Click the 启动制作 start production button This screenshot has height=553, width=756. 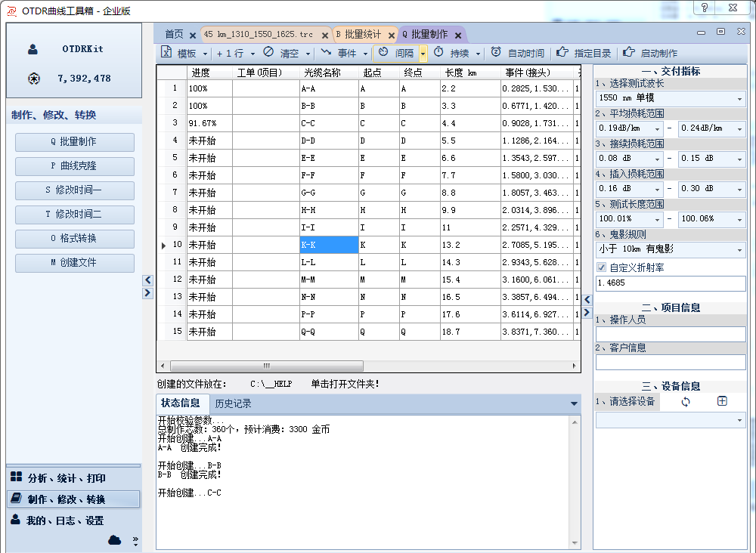(x=649, y=54)
